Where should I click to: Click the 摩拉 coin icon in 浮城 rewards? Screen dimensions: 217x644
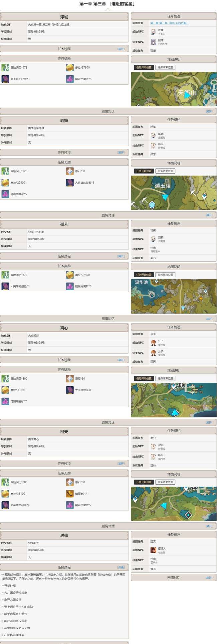[x=70, y=68]
